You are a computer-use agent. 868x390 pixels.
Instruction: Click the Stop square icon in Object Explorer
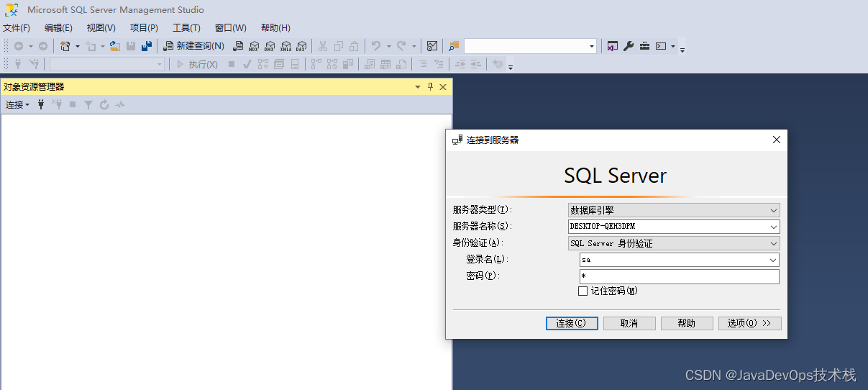click(73, 105)
